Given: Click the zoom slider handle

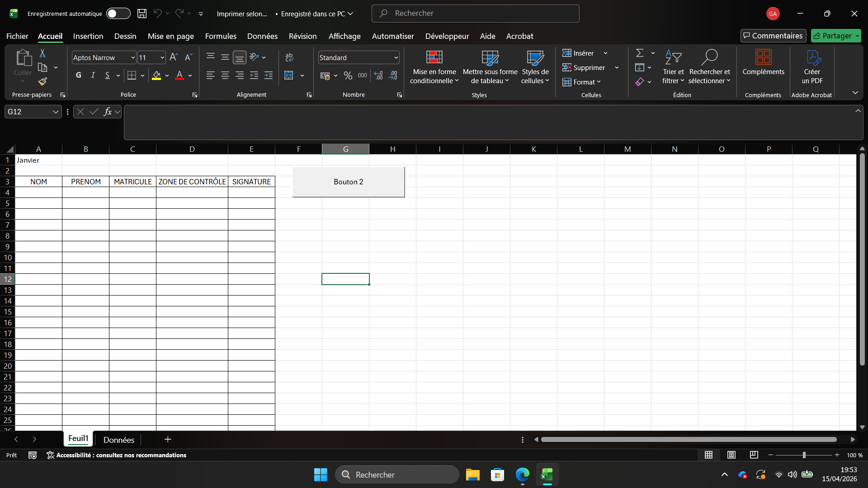Looking at the screenshot, I should 804,455.
